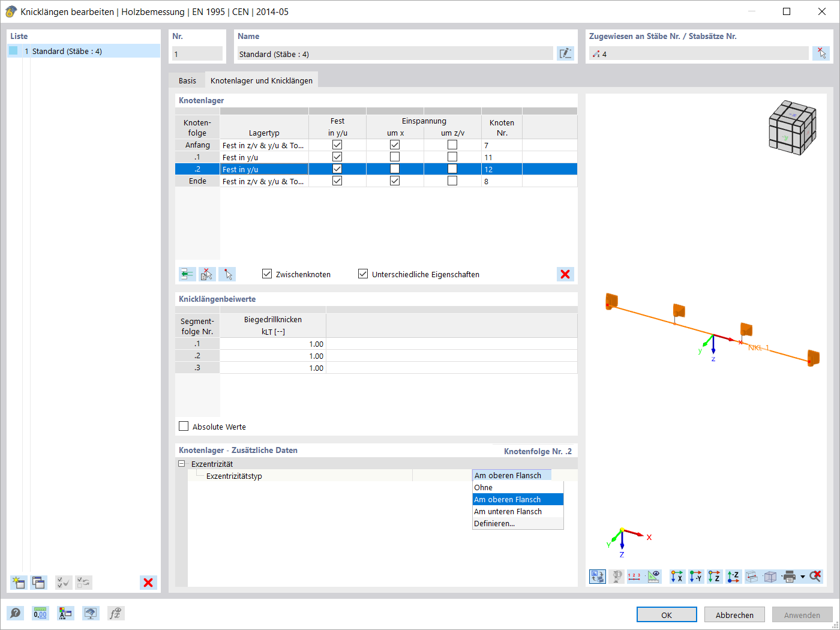Print the preview graphic

click(789, 577)
